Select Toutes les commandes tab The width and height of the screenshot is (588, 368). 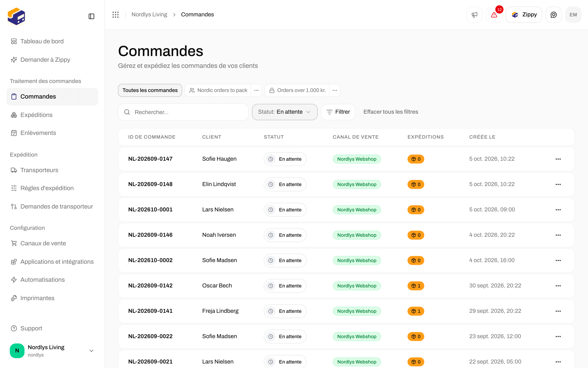click(150, 90)
